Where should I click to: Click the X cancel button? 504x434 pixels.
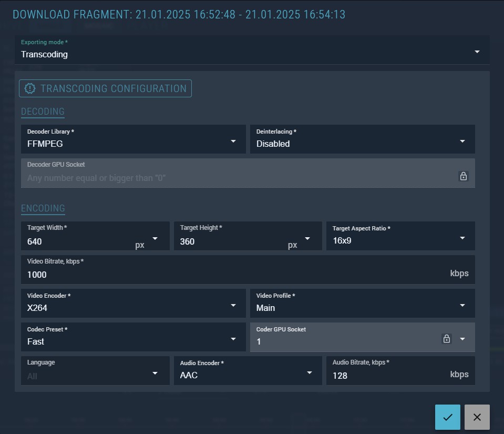(477, 417)
